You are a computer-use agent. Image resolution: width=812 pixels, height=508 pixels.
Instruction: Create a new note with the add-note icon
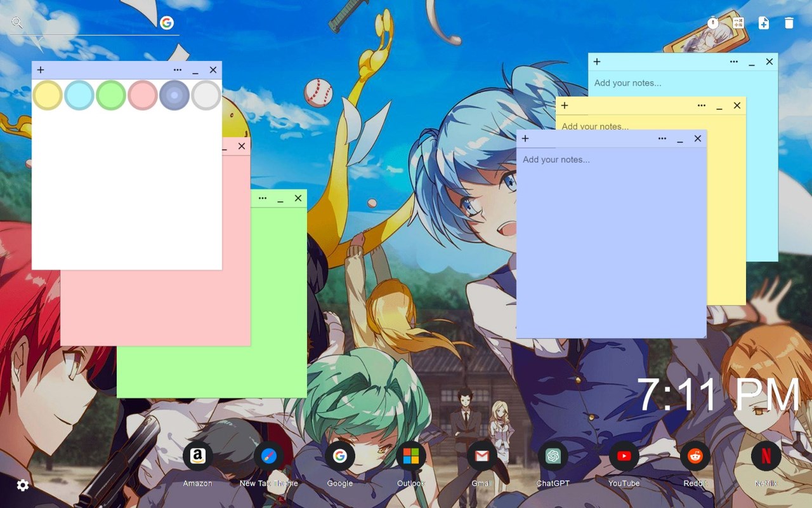click(x=764, y=23)
